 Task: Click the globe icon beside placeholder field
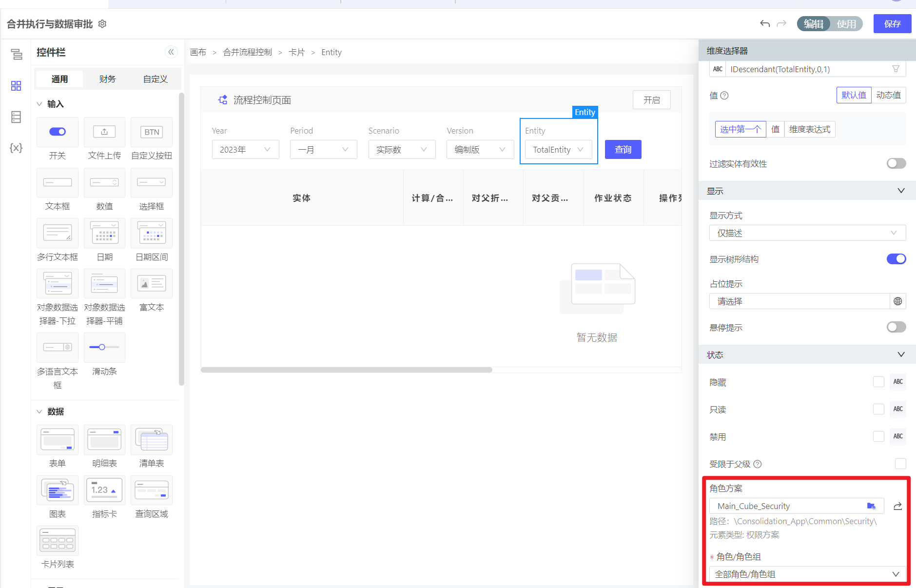[x=897, y=301]
